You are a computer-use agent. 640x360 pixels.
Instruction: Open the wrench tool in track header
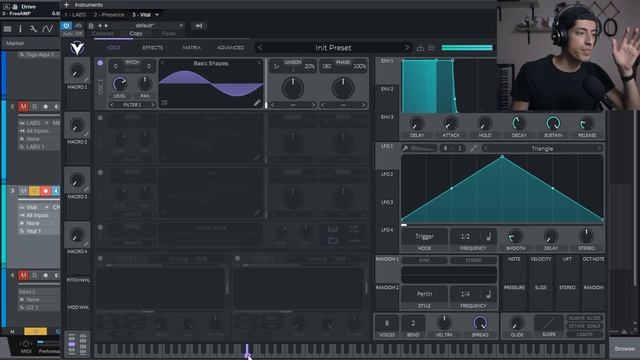33,29
